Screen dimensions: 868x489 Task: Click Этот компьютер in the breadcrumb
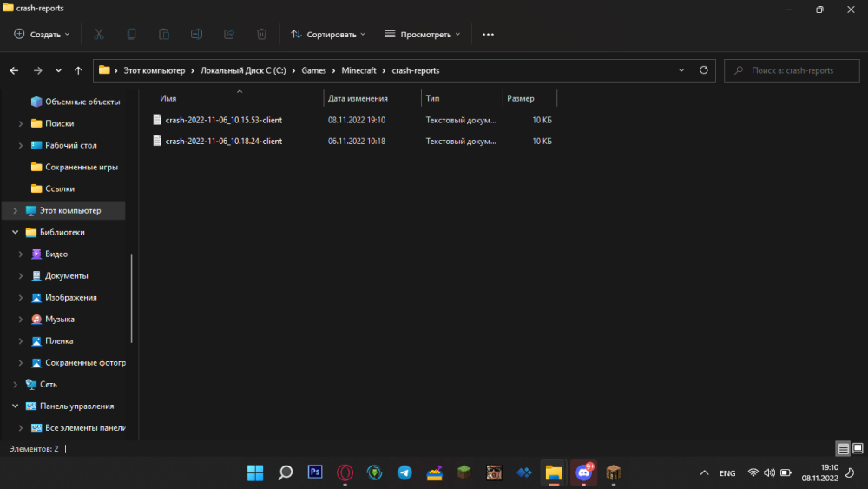154,70
